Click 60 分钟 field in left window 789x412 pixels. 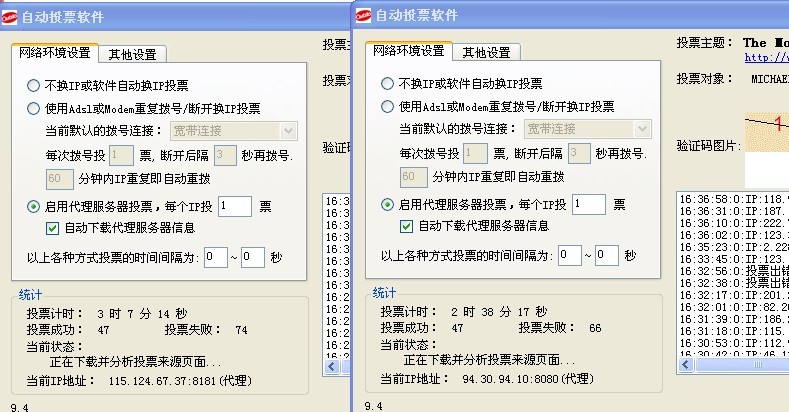60,179
